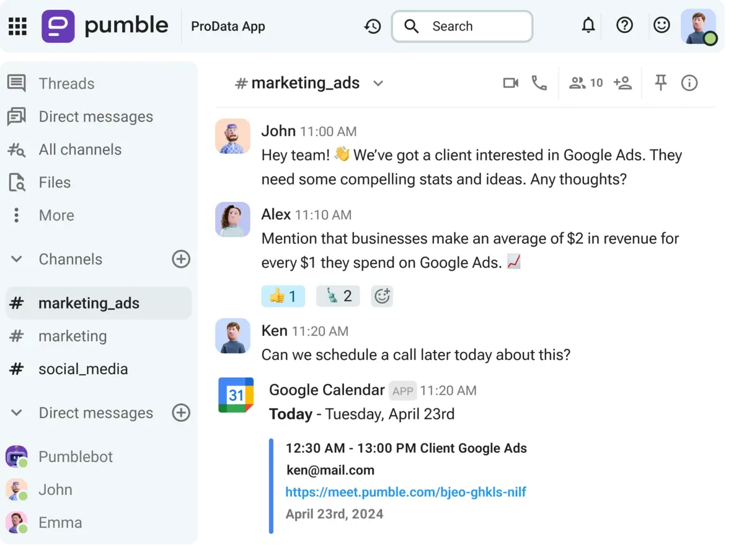Show pinned messages pin icon

point(661,83)
